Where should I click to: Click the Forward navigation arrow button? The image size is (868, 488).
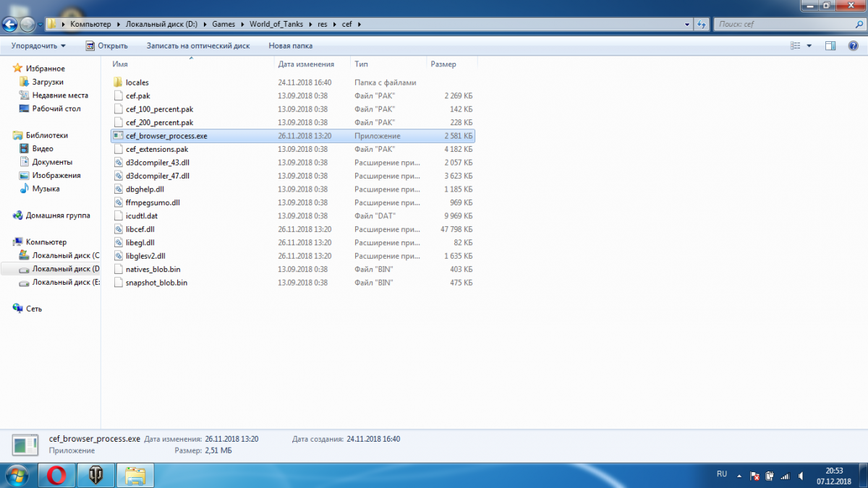(x=27, y=25)
